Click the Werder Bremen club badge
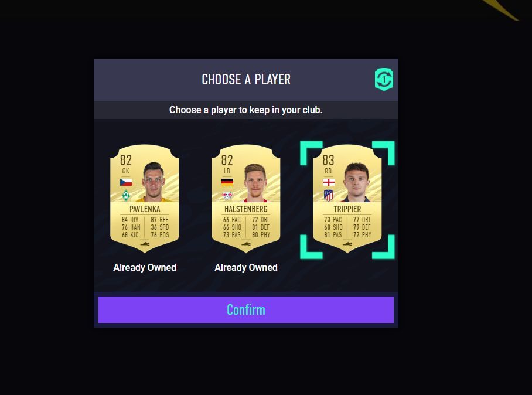The height and width of the screenshot is (395, 532). point(126,196)
